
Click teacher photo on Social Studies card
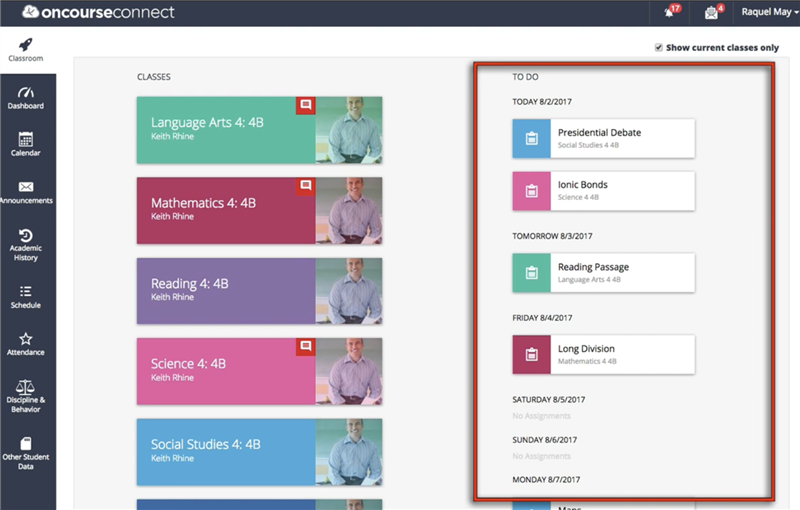point(349,452)
